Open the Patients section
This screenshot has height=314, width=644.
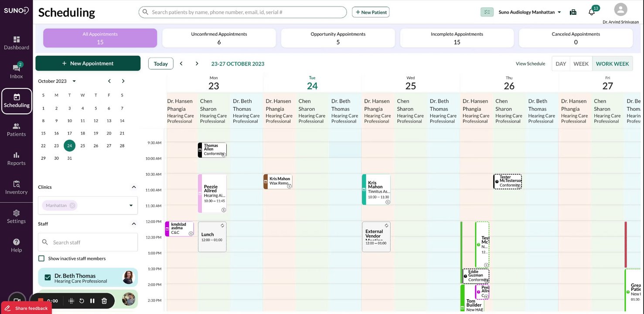pyautogui.click(x=17, y=129)
